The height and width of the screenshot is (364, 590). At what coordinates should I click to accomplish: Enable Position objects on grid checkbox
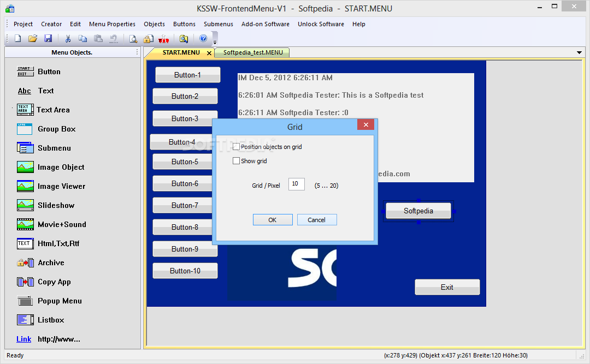(237, 147)
